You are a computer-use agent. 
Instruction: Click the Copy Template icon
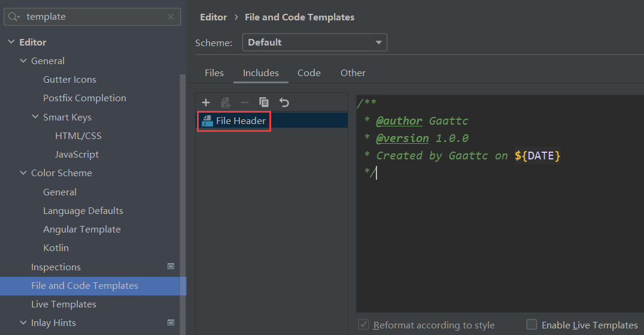tap(264, 102)
